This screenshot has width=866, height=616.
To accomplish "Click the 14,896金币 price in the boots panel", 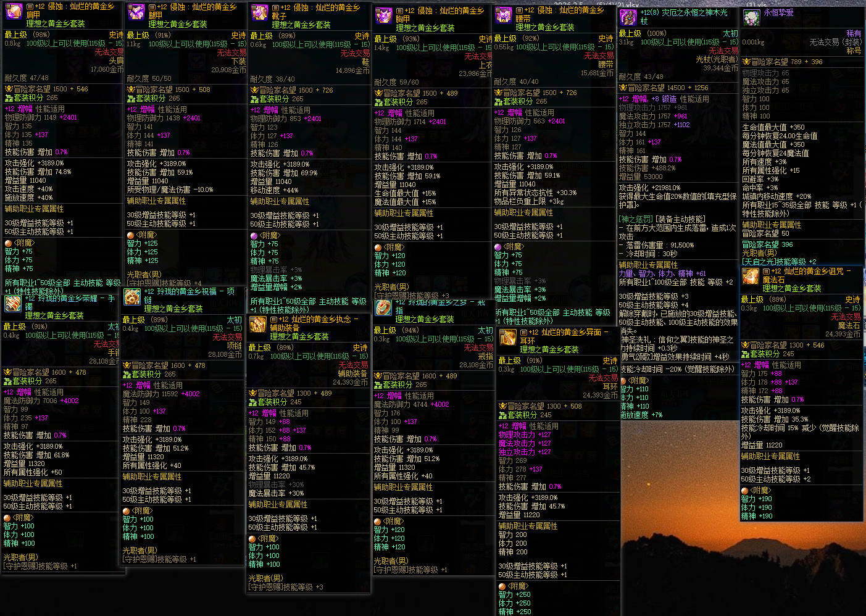I will pyautogui.click(x=352, y=71).
